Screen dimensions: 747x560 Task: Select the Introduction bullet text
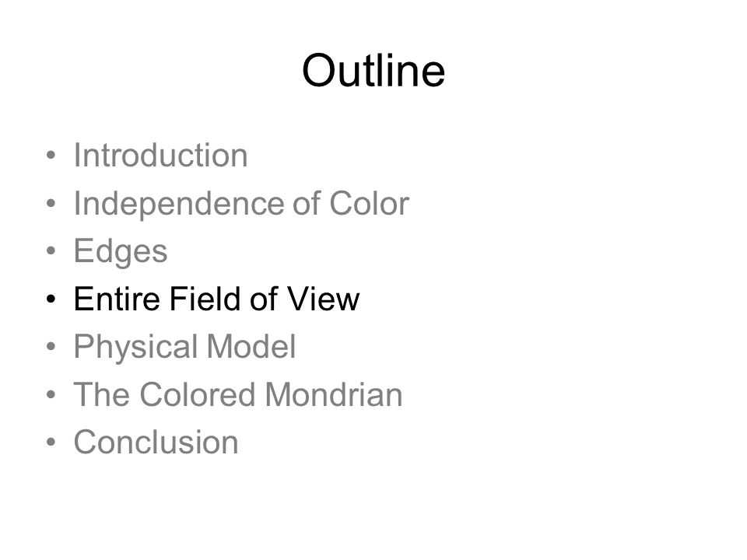pyautogui.click(x=160, y=156)
